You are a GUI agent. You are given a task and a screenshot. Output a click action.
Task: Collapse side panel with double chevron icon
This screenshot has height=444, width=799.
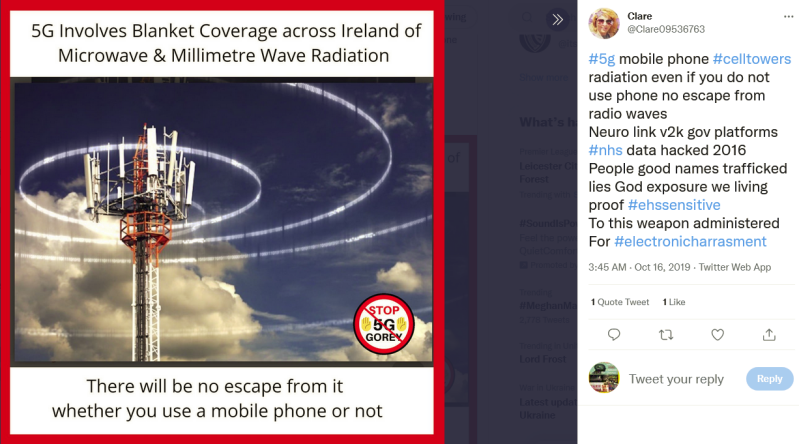pyautogui.click(x=557, y=20)
